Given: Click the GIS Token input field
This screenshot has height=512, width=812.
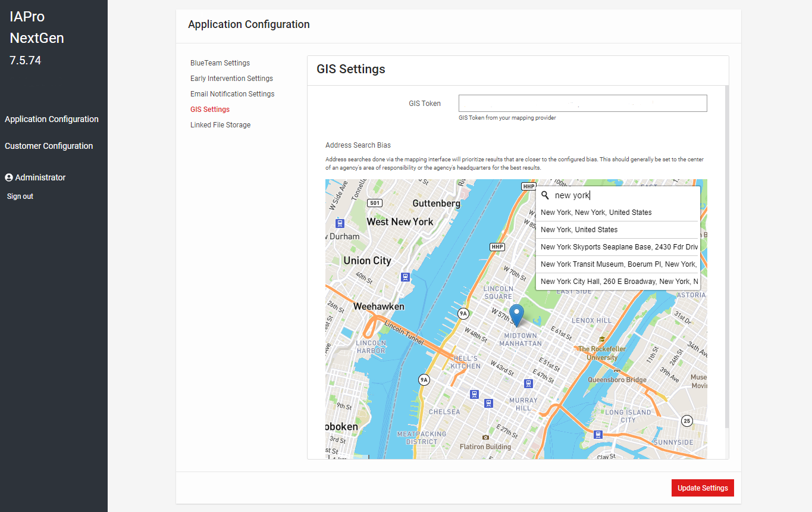Looking at the screenshot, I should [x=582, y=103].
